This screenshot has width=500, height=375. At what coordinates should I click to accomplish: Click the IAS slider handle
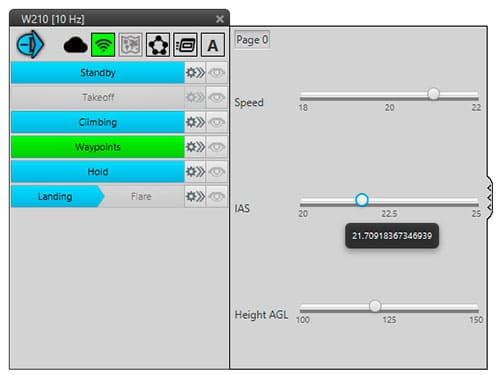pyautogui.click(x=362, y=200)
